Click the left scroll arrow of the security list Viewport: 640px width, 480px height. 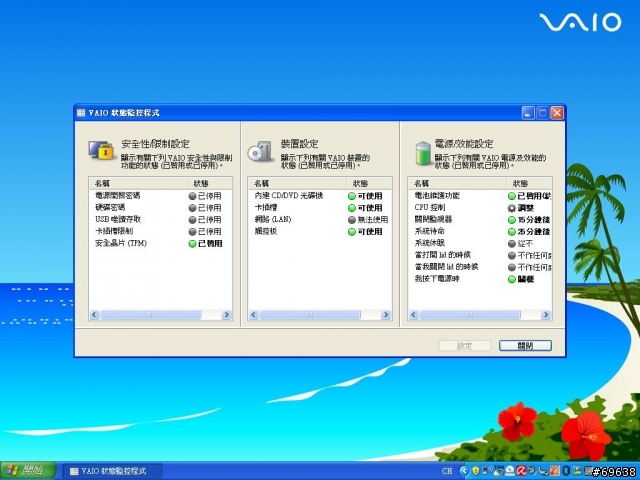(94, 315)
